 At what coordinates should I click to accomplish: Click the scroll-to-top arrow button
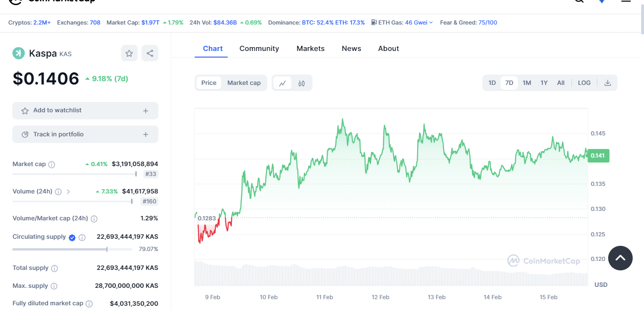click(x=620, y=258)
